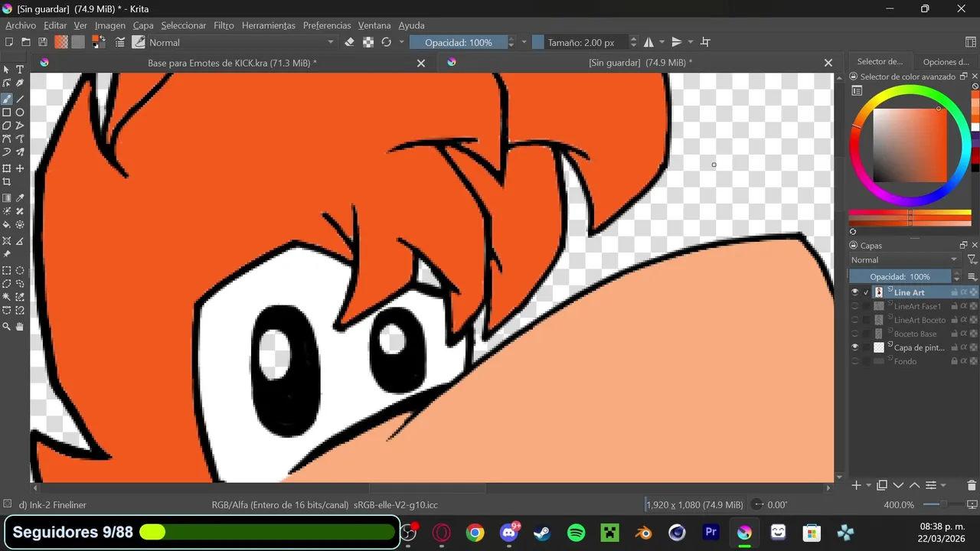Open the Herramientas menu

coord(268,25)
